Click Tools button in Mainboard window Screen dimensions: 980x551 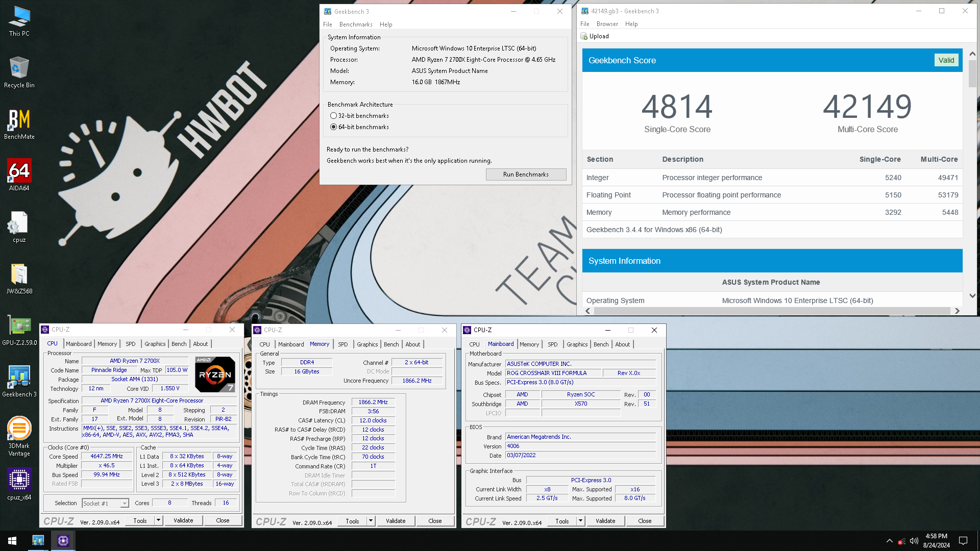[x=562, y=521]
